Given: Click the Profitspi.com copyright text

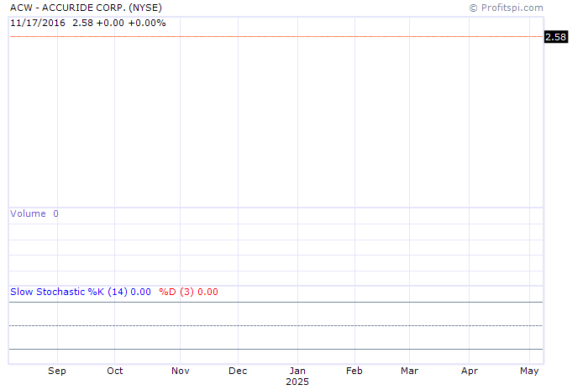Looking at the screenshot, I should point(507,8).
